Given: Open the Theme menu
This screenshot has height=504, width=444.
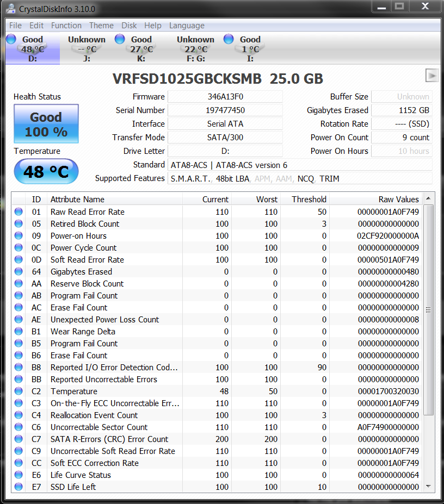Looking at the screenshot, I should coord(101,25).
